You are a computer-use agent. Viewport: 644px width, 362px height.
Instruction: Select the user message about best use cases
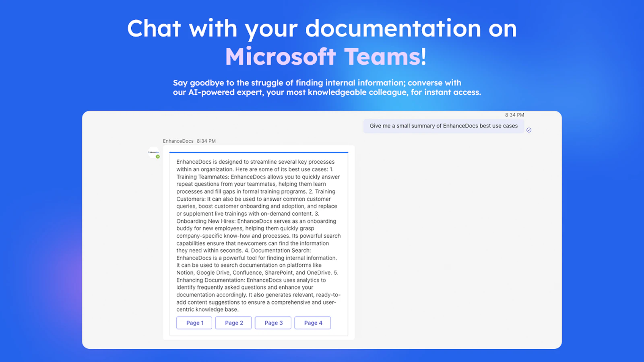point(444,126)
